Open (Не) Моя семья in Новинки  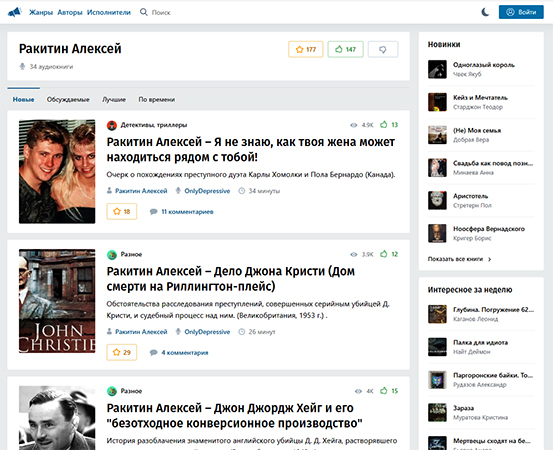click(477, 130)
